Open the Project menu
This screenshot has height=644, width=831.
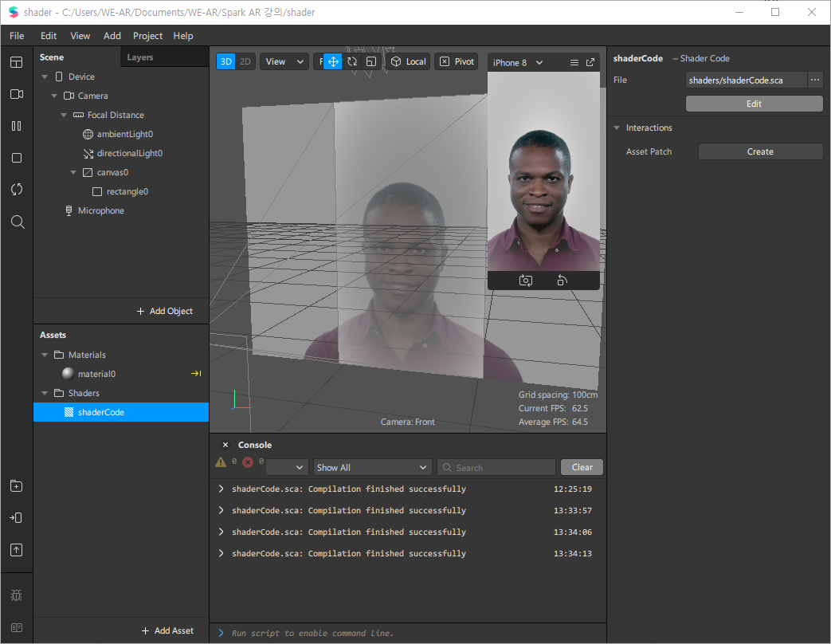(x=147, y=36)
